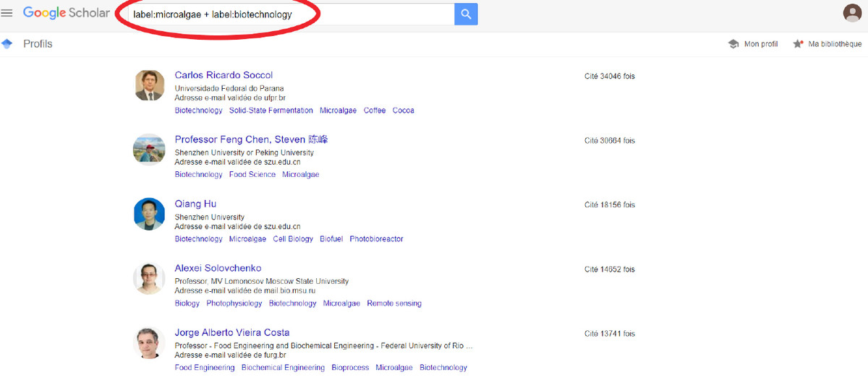Viewport: 868px width, 380px height.
Task: Open the user account avatar
Action: coord(852,13)
